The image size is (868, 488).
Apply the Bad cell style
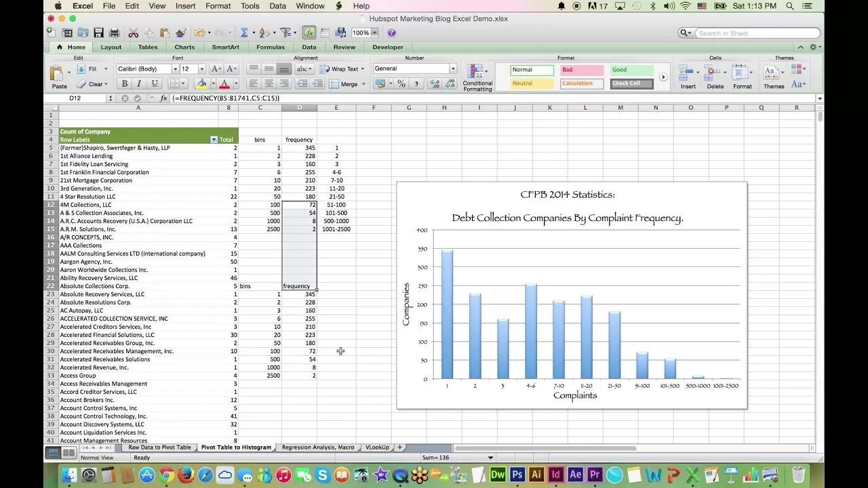point(582,70)
